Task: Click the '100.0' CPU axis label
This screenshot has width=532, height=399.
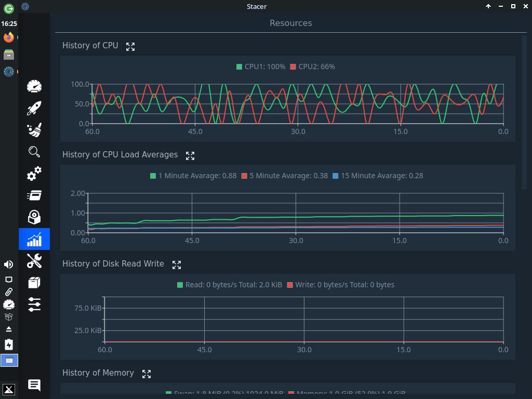Action: [80, 84]
